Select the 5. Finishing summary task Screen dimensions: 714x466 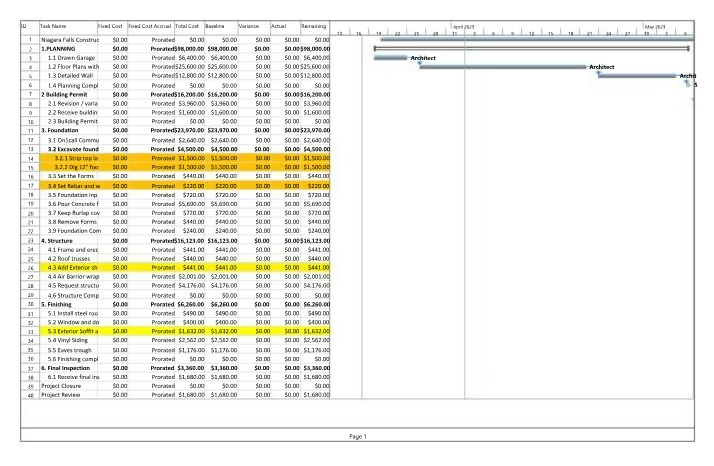tap(56, 304)
